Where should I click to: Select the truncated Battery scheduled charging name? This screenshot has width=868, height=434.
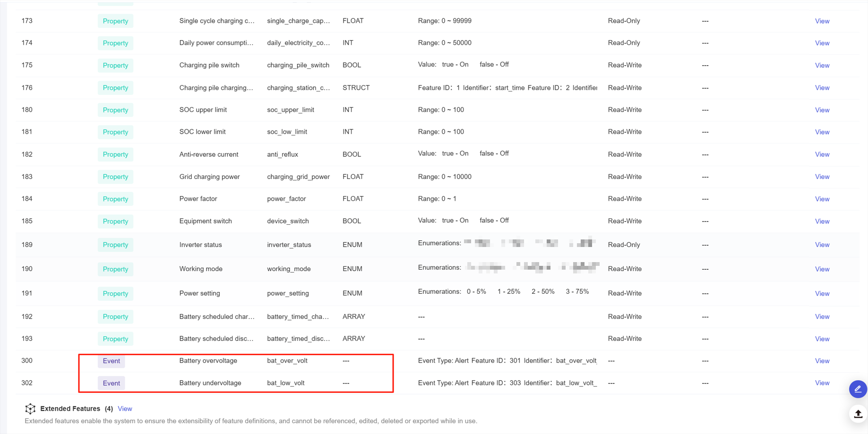click(x=217, y=316)
